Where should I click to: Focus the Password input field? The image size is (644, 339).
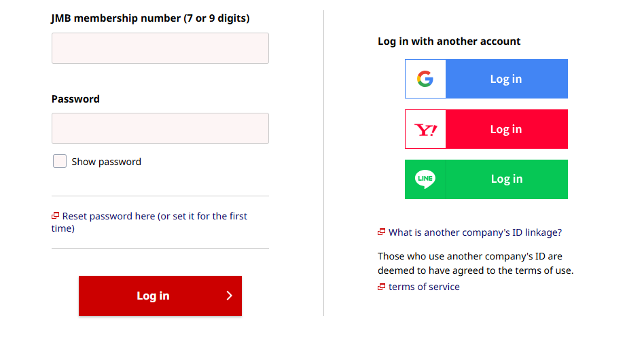(160, 128)
